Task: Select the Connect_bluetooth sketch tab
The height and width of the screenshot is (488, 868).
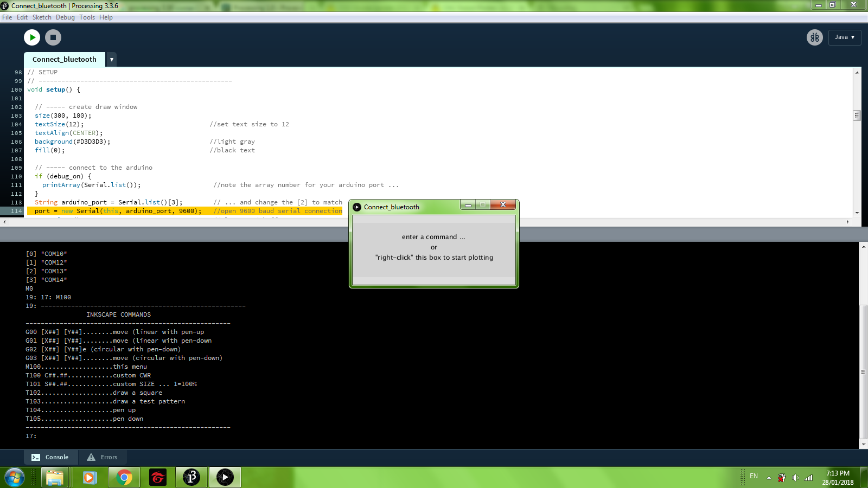Action: 65,60
